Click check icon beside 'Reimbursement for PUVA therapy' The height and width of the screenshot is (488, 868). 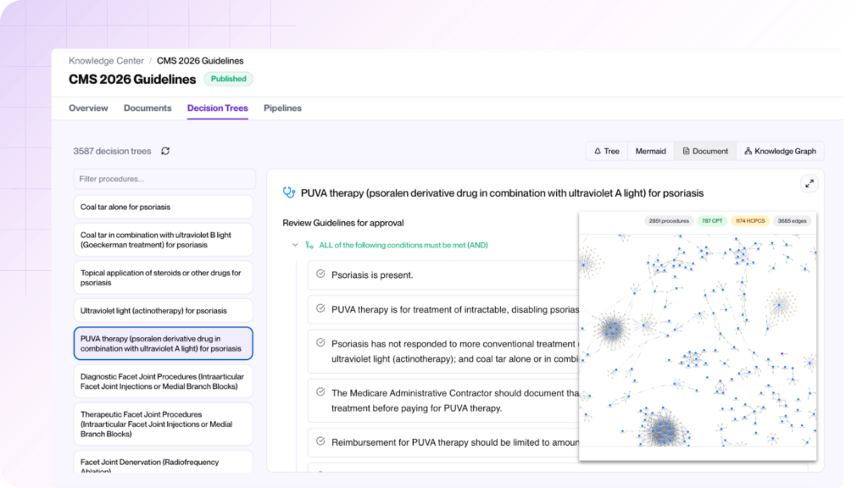[320, 441]
